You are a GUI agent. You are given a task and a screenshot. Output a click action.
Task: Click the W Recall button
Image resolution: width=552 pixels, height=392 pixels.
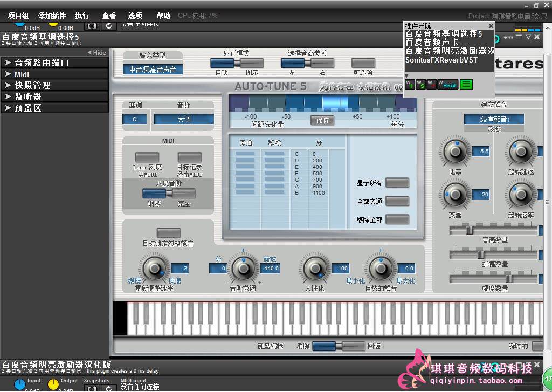point(448,85)
